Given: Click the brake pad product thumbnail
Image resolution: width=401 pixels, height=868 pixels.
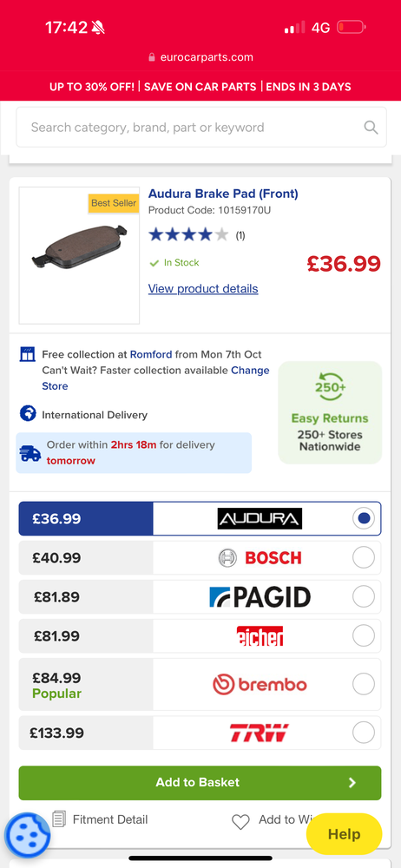Looking at the screenshot, I should pos(79,255).
